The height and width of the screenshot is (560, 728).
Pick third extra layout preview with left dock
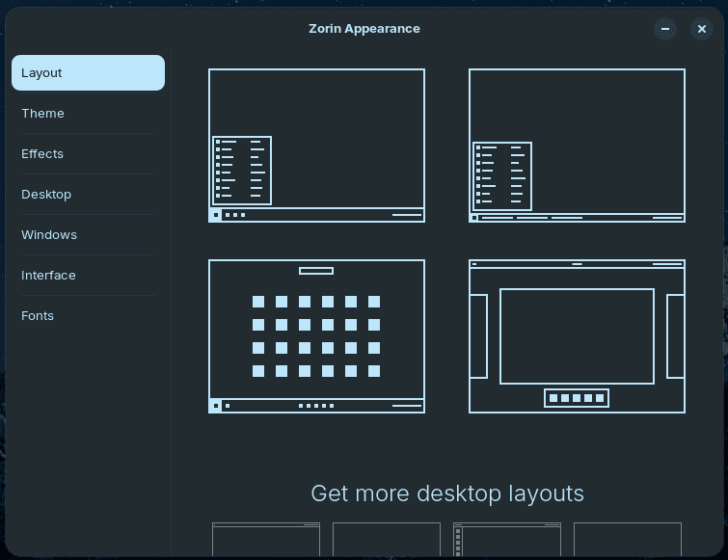507,539
